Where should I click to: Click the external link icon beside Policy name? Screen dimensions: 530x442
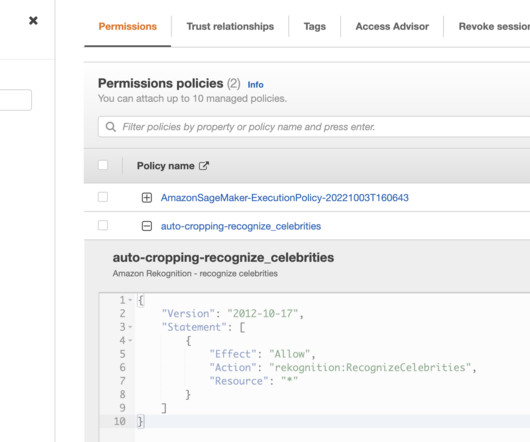pyautogui.click(x=204, y=166)
